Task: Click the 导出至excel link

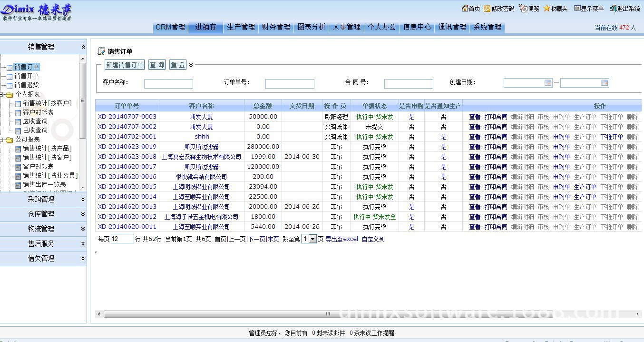Action: pos(342,239)
